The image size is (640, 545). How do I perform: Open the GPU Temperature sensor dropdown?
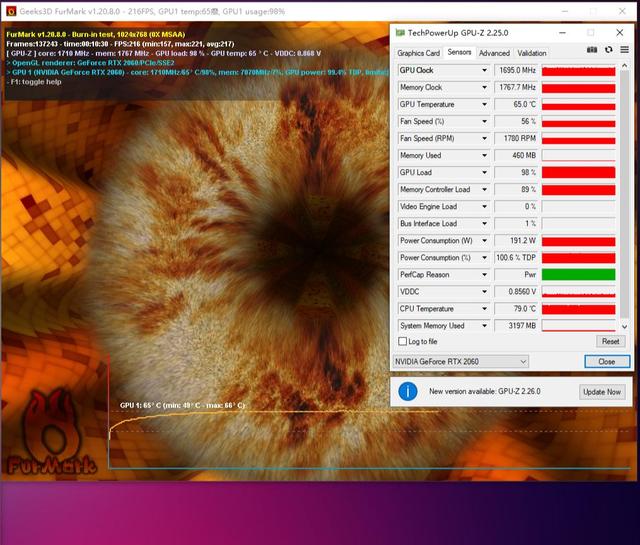(485, 104)
